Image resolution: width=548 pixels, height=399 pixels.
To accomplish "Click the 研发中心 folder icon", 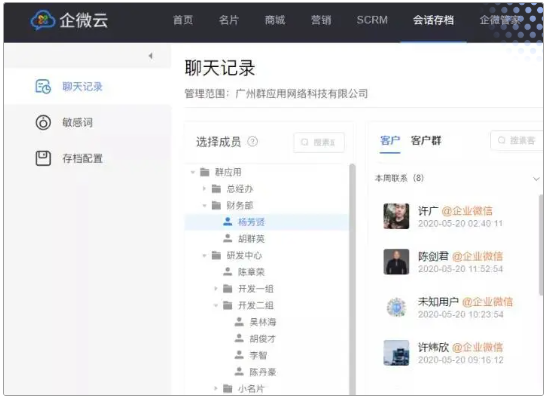I will [x=216, y=255].
